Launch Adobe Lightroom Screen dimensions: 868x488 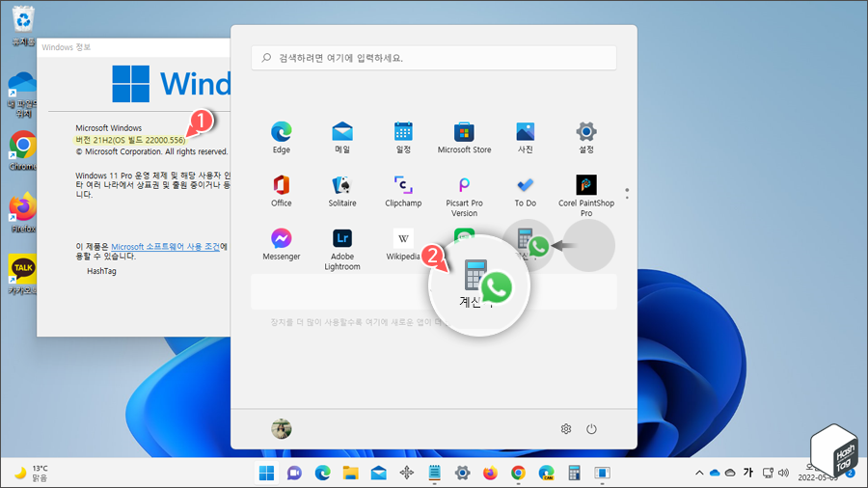coord(342,249)
